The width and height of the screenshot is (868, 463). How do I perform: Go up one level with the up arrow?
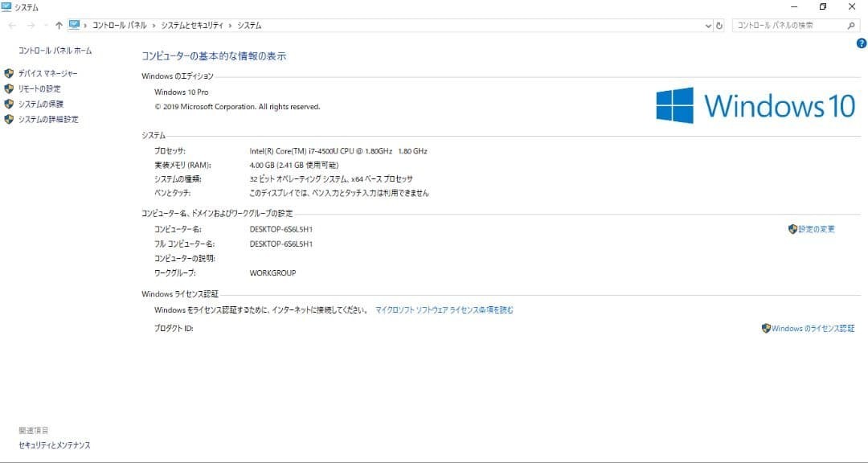point(59,26)
